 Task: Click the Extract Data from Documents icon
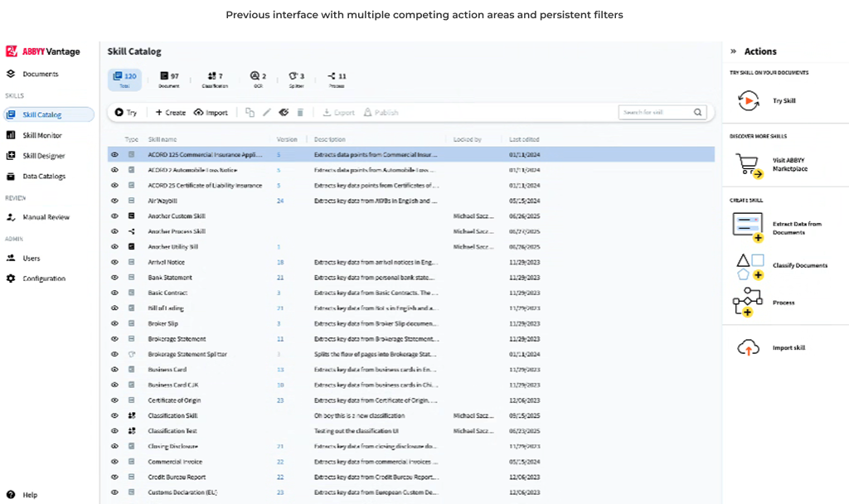[749, 227]
